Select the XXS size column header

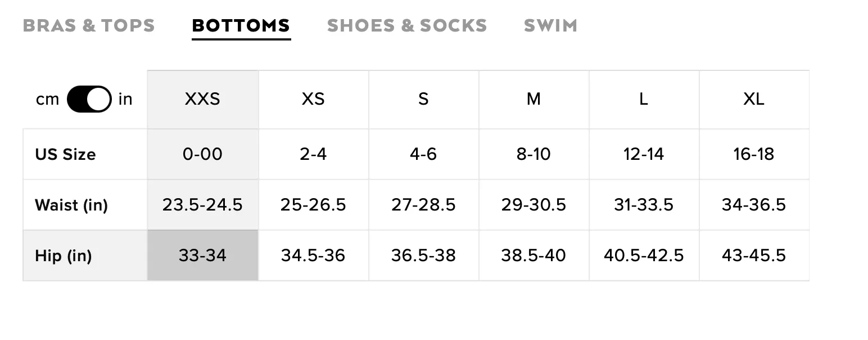tap(202, 100)
